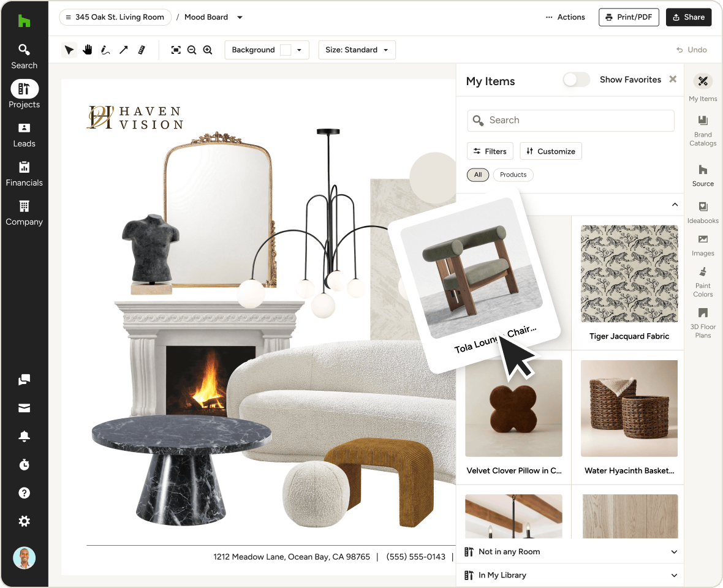723x588 pixels.
Task: Click the Print/PDF button
Action: (x=629, y=17)
